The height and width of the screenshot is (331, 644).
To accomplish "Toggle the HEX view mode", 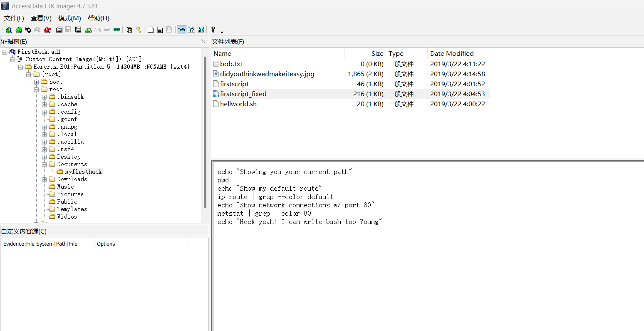I will coord(201,30).
